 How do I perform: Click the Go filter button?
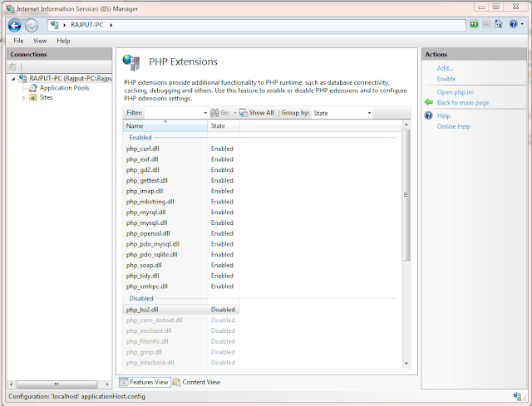pyautogui.click(x=219, y=113)
